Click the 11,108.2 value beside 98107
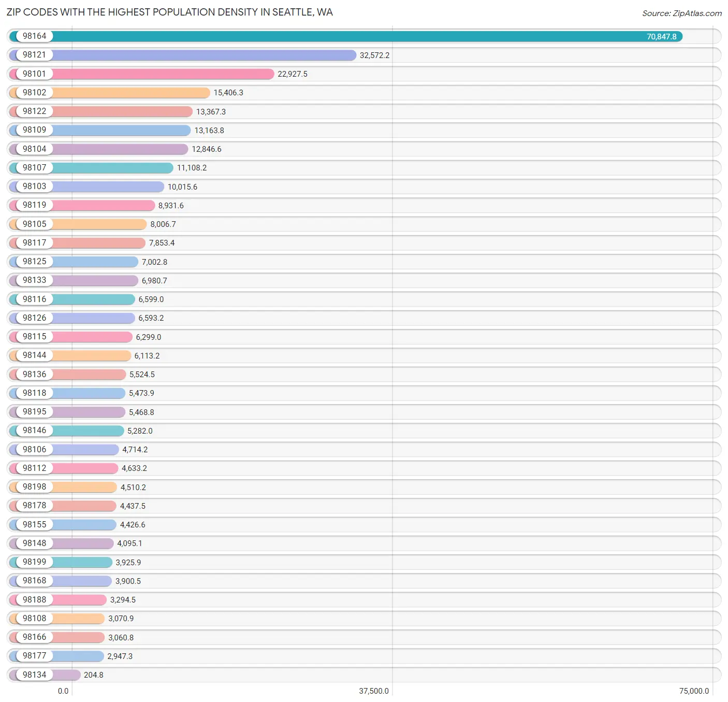Image resolution: width=728 pixels, height=702 pixels. pyautogui.click(x=192, y=168)
